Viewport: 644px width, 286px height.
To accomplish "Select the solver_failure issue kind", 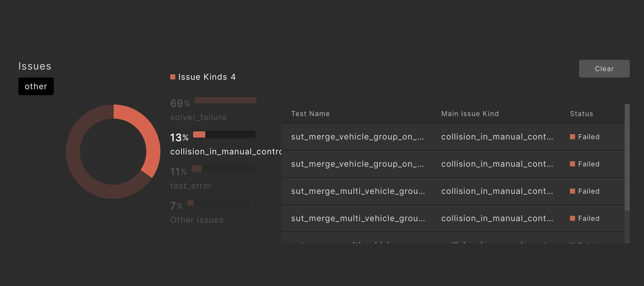I will [198, 117].
